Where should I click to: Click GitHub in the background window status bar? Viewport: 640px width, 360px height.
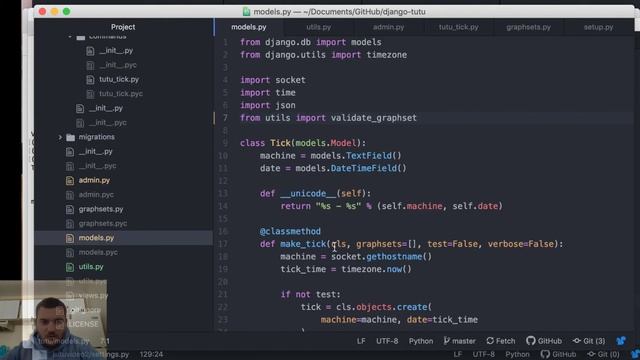558,354
